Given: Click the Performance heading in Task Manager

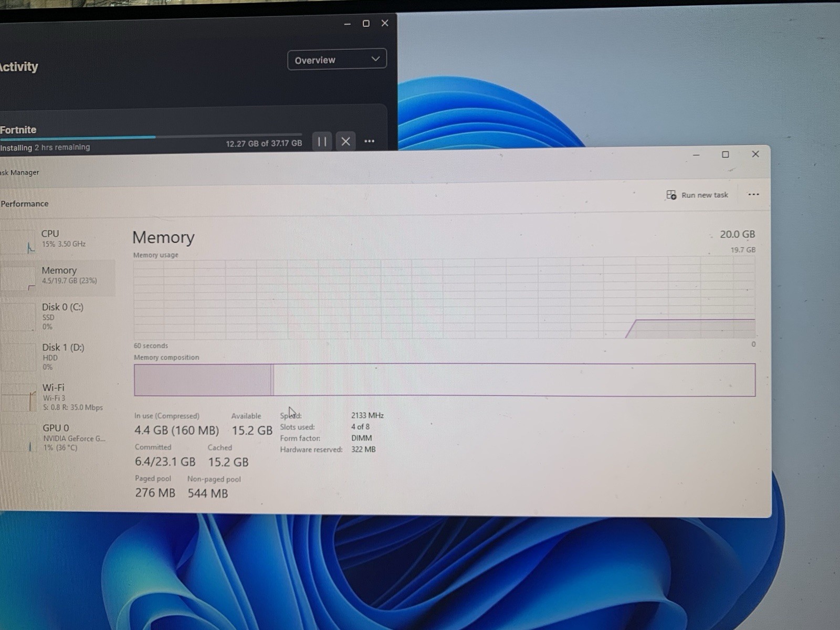Looking at the screenshot, I should pyautogui.click(x=24, y=204).
